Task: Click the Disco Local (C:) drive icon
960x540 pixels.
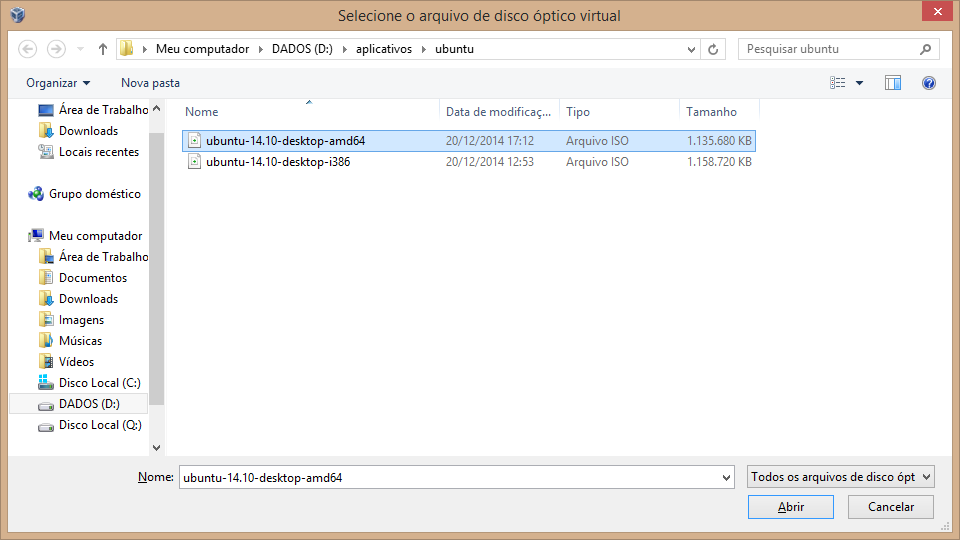Action: tap(46, 383)
